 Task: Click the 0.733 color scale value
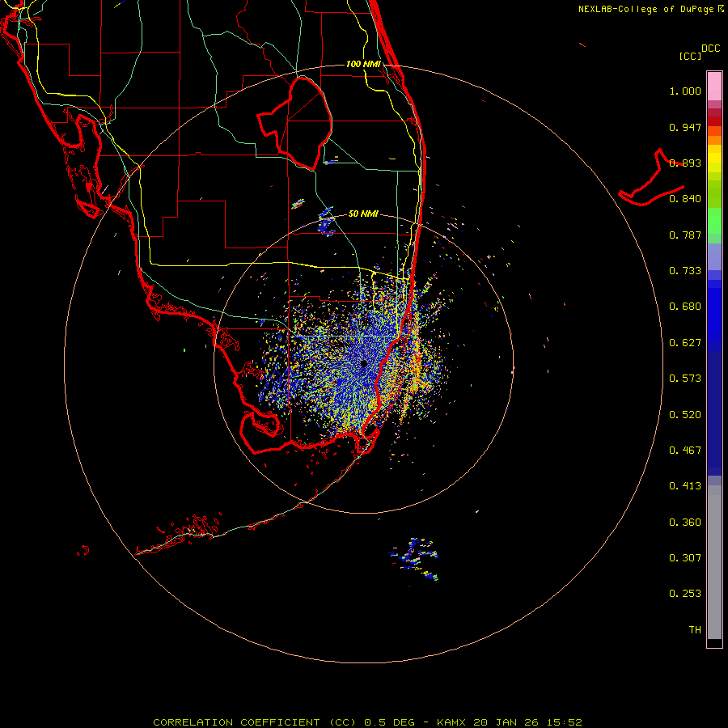click(x=685, y=271)
